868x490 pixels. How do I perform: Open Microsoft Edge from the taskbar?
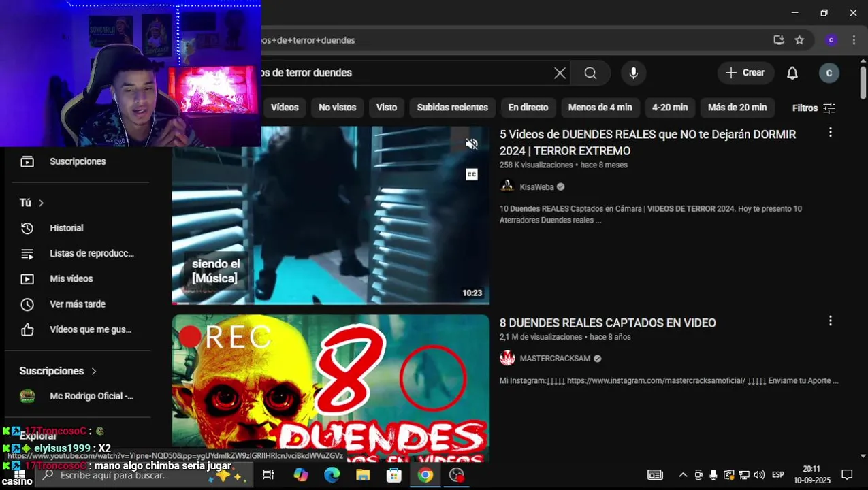332,475
